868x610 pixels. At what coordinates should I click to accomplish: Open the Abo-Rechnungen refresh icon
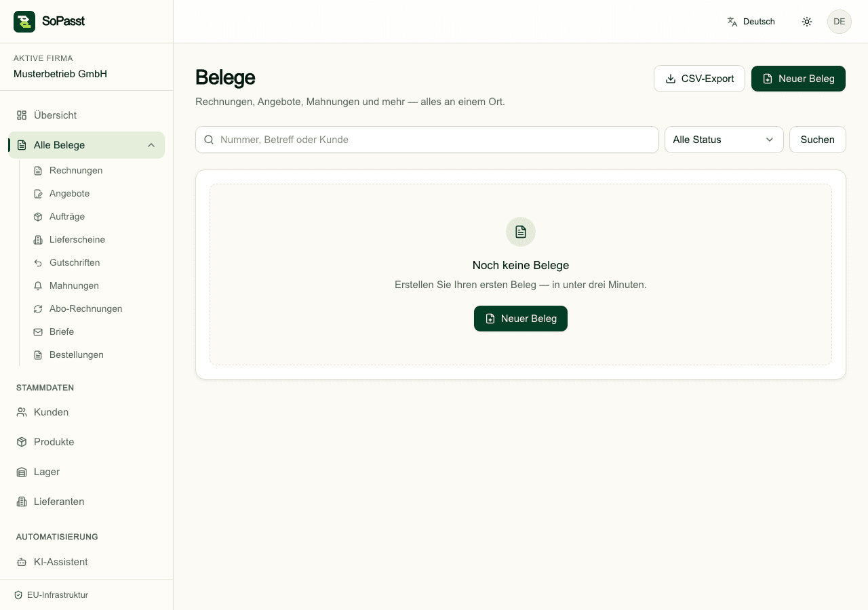pyautogui.click(x=38, y=309)
